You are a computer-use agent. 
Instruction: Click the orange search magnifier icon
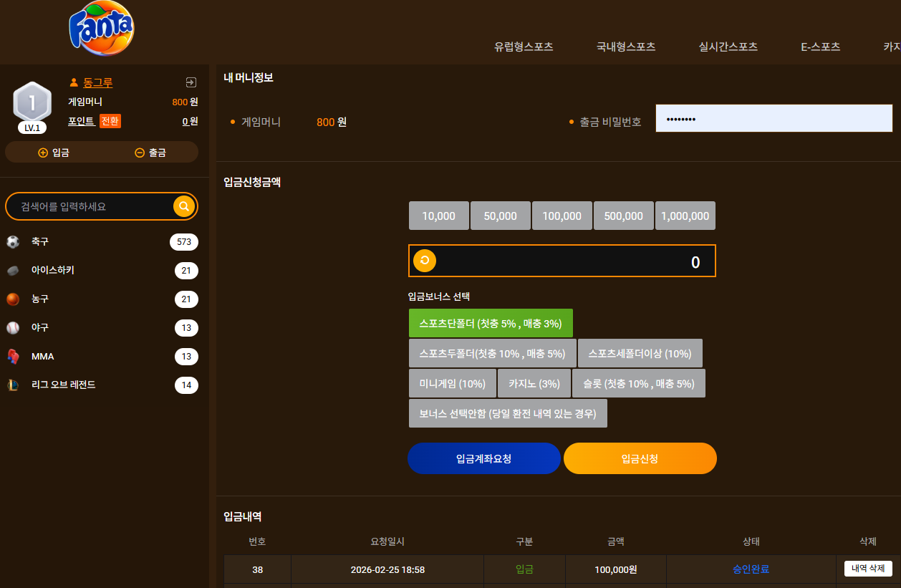coord(184,206)
